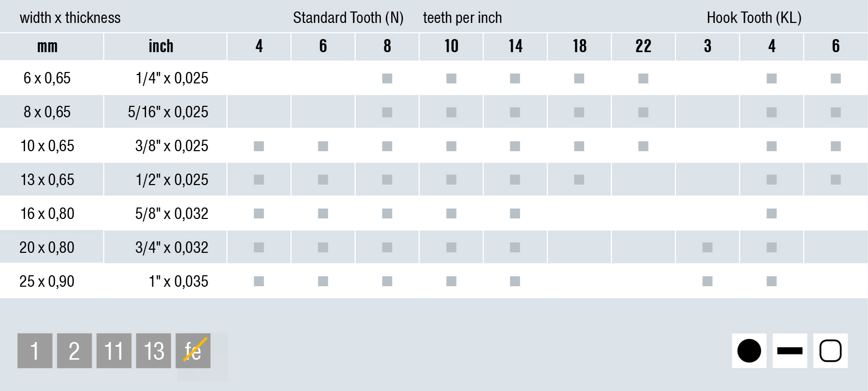The image size is (868, 391).
Task: Click material group icon 11
Action: coord(114,351)
